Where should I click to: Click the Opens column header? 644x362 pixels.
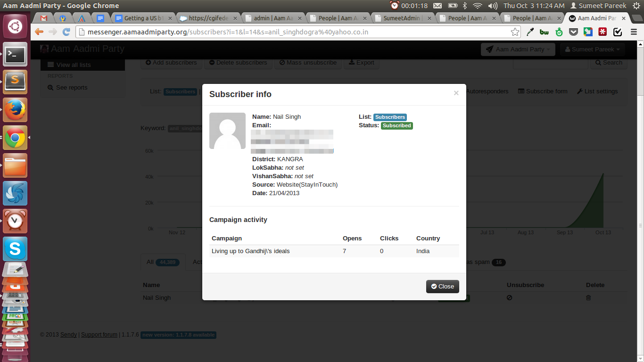click(352, 239)
